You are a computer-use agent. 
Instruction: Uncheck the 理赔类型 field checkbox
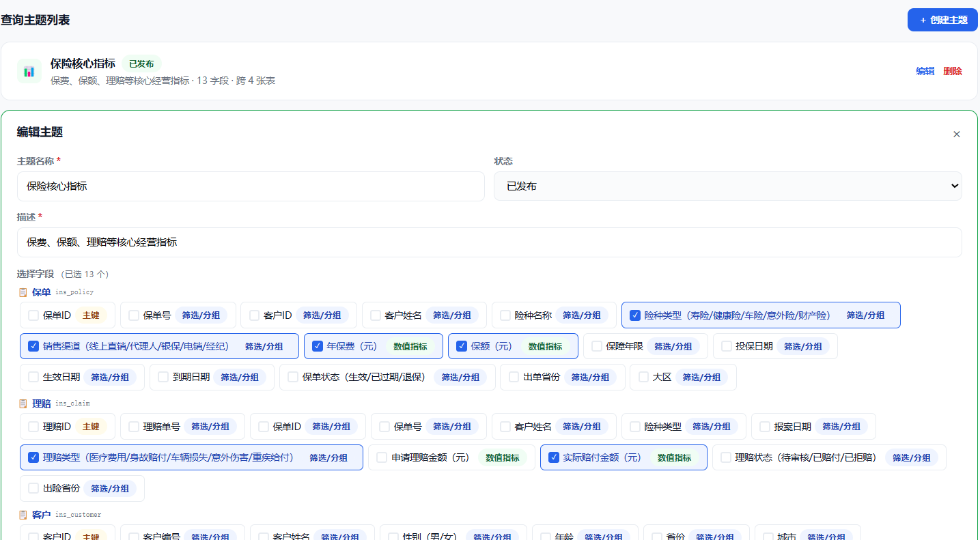click(33, 457)
